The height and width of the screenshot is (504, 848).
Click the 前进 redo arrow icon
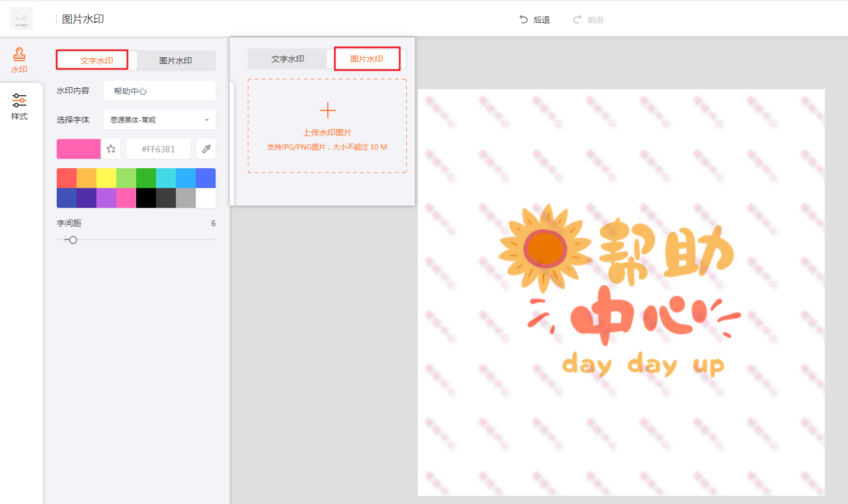577,19
